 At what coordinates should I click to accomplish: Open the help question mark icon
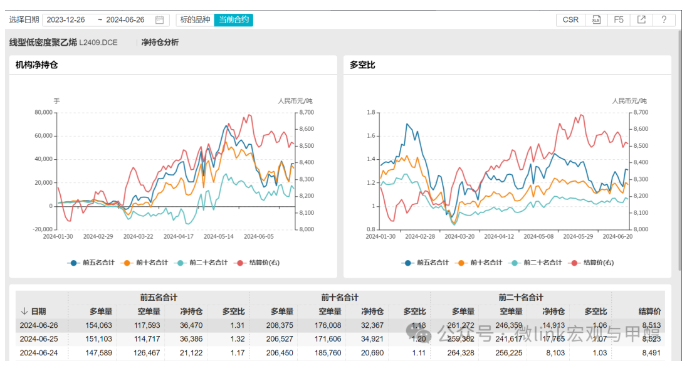click(x=664, y=20)
